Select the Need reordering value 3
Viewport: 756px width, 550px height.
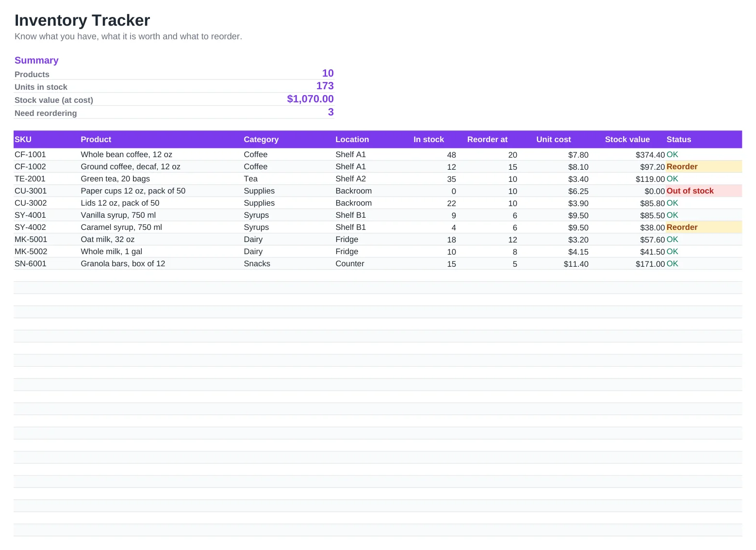click(x=331, y=112)
